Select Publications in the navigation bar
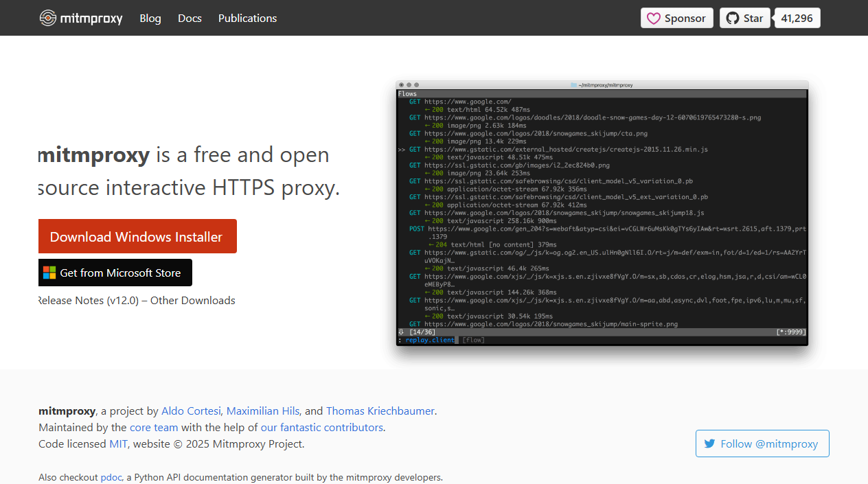This screenshot has width=868, height=484. click(x=247, y=18)
